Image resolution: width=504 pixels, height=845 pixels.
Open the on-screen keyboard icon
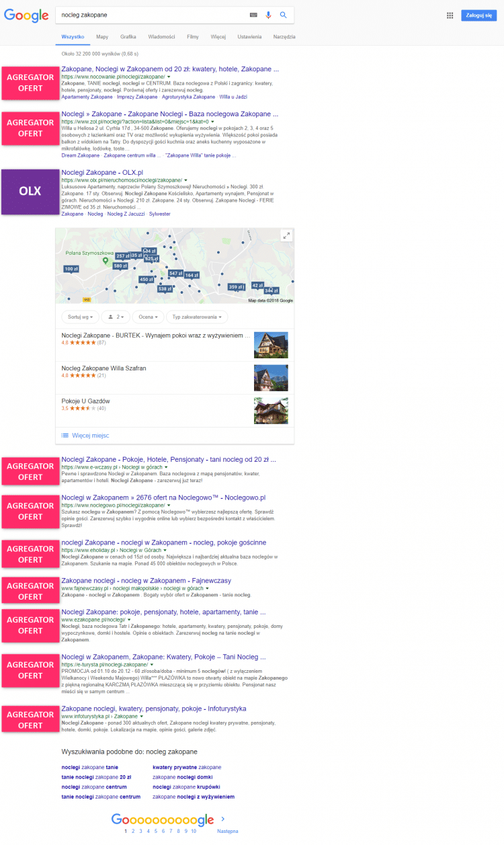click(x=253, y=14)
